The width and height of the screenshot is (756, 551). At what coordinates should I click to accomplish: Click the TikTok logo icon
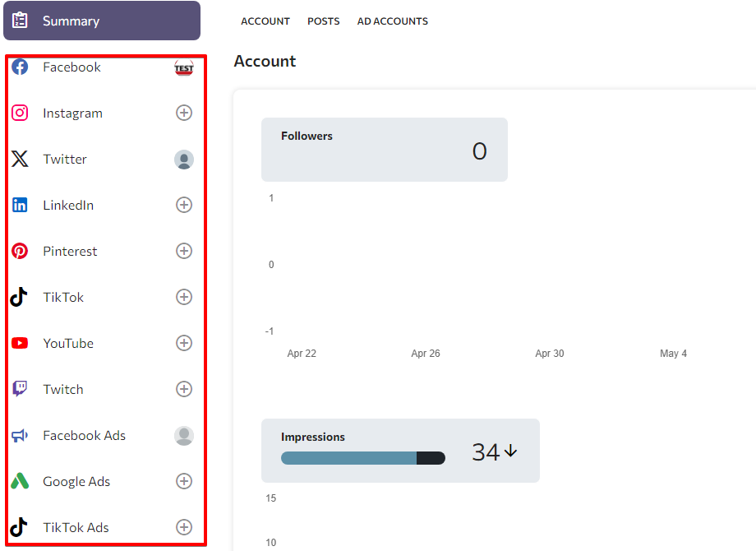19,297
